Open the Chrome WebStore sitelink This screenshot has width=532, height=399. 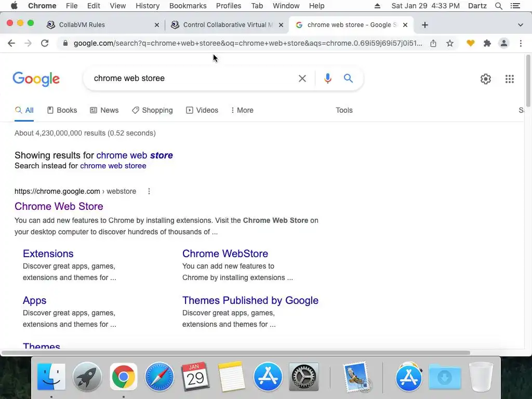click(225, 254)
